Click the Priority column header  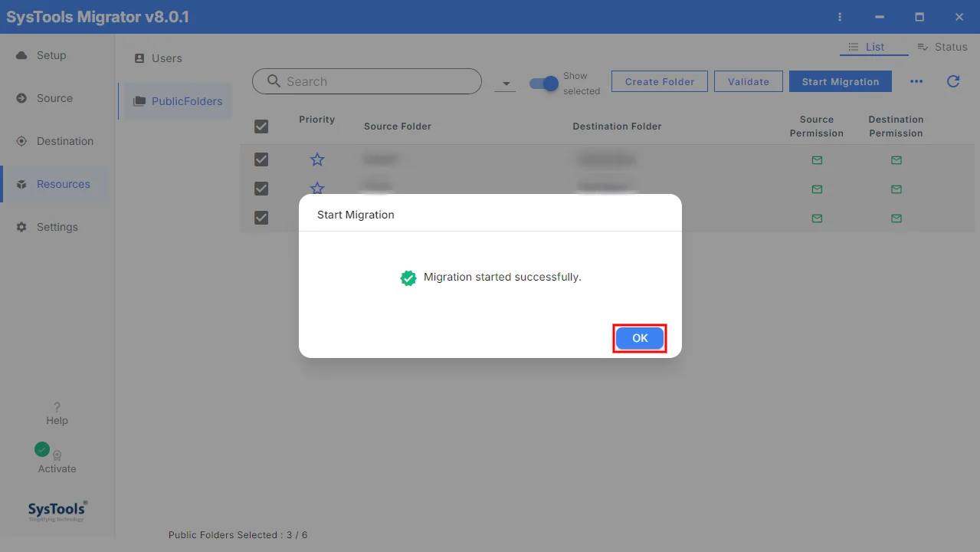pyautogui.click(x=317, y=120)
